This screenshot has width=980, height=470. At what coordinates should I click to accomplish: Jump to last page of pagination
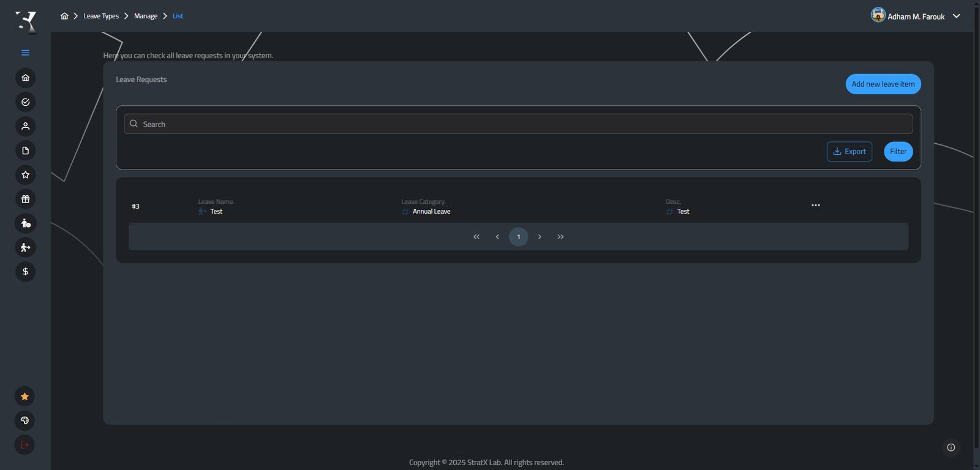click(x=560, y=237)
